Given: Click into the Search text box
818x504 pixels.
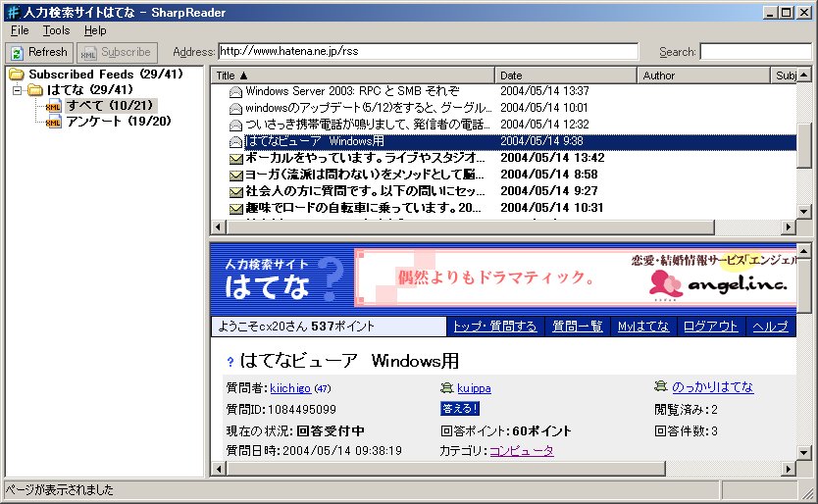Looking at the screenshot, I should click(x=754, y=51).
